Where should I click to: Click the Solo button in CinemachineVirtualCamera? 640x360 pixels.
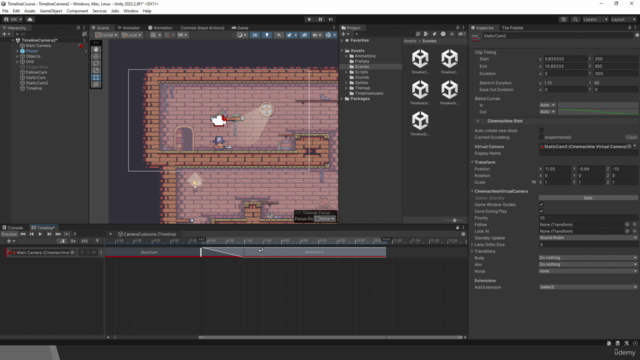[588, 198]
